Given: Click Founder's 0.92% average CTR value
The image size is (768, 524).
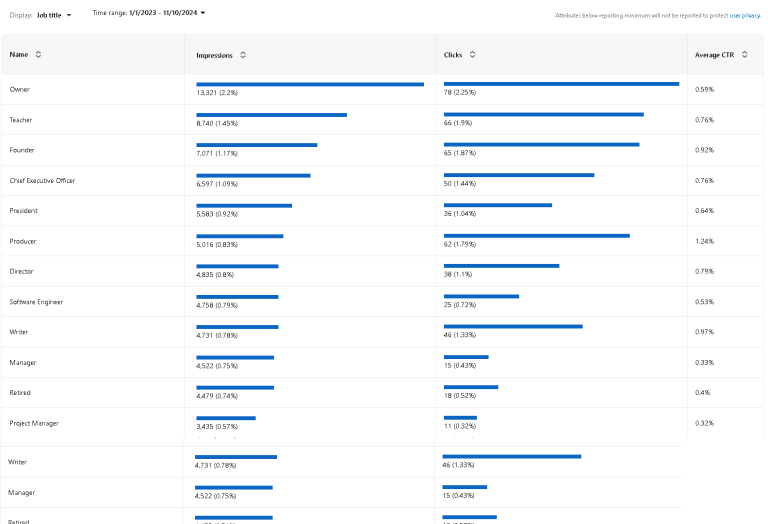Looking at the screenshot, I should point(704,150).
